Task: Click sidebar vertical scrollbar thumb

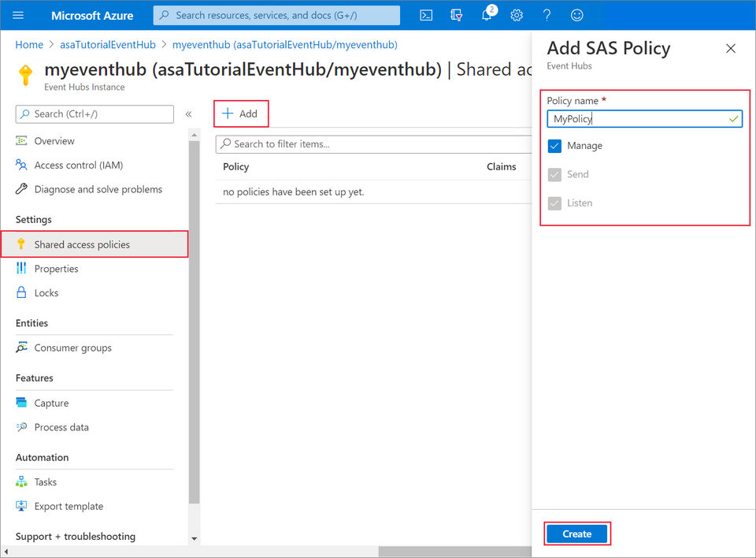Action: pos(195,322)
